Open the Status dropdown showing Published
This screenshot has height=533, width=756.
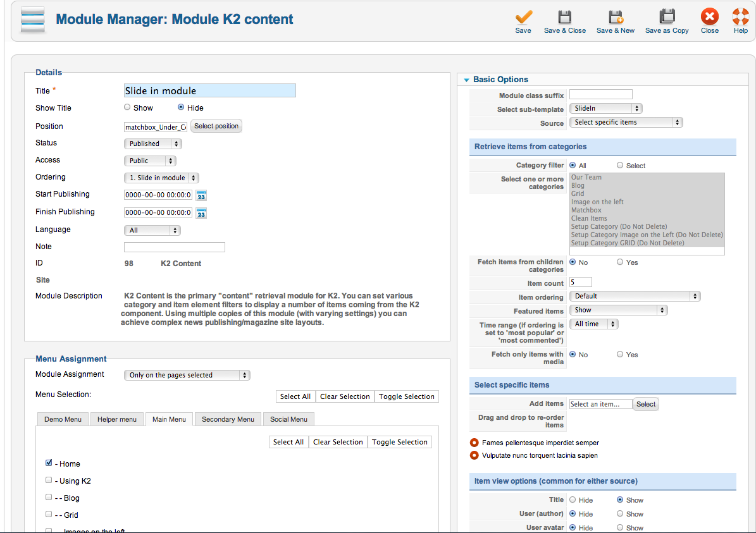(x=153, y=144)
